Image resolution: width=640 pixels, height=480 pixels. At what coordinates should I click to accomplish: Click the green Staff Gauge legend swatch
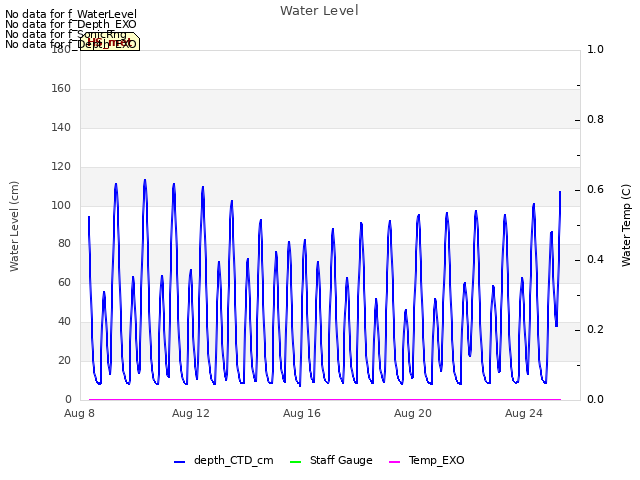(x=295, y=462)
